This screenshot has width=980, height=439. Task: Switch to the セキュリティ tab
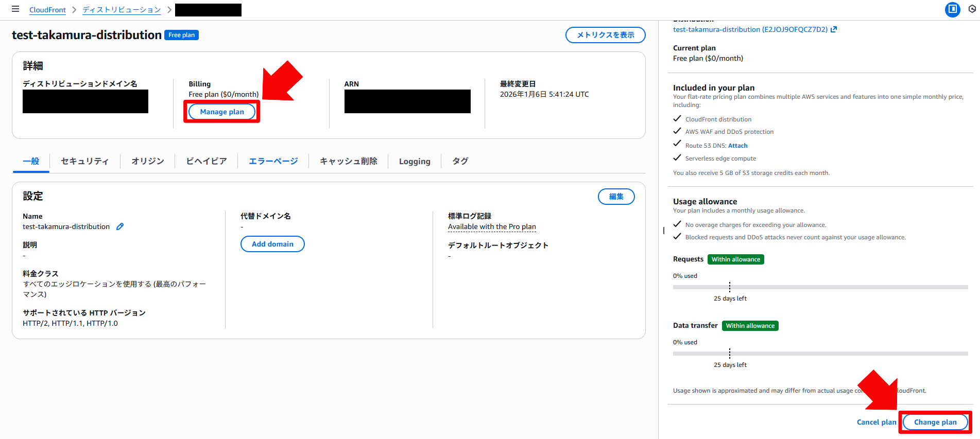pos(84,161)
